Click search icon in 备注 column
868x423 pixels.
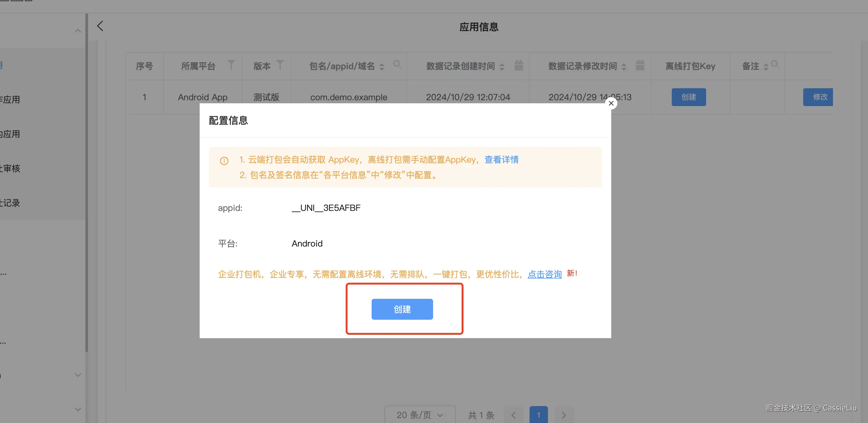tap(775, 65)
